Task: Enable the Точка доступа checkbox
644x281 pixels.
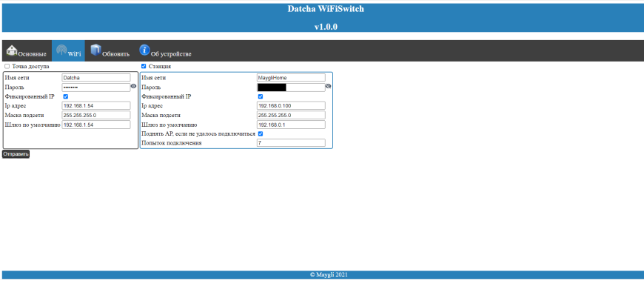Action: click(7, 66)
